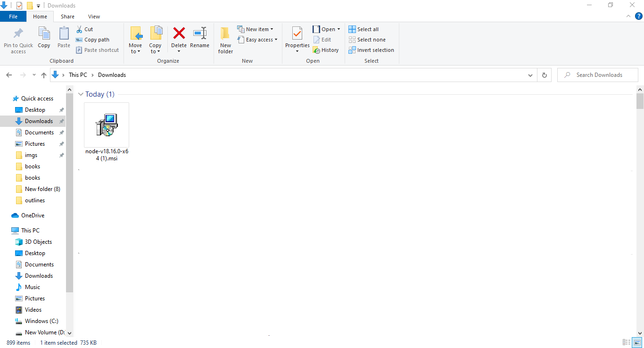
Task: Click the Rename icon in Organize group
Action: [199, 34]
